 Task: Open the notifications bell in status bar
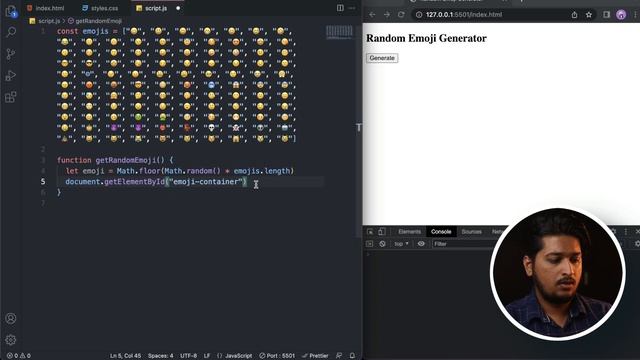352,356
